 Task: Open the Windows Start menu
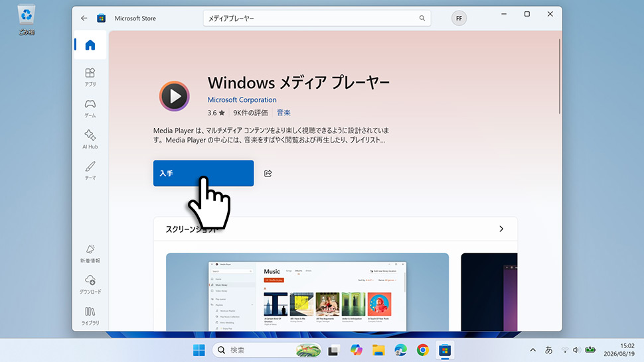199,350
